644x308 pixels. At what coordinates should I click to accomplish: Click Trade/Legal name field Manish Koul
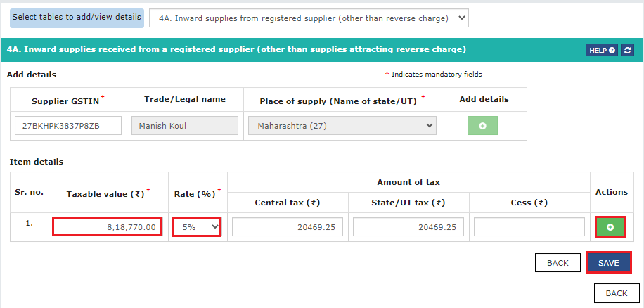185,126
